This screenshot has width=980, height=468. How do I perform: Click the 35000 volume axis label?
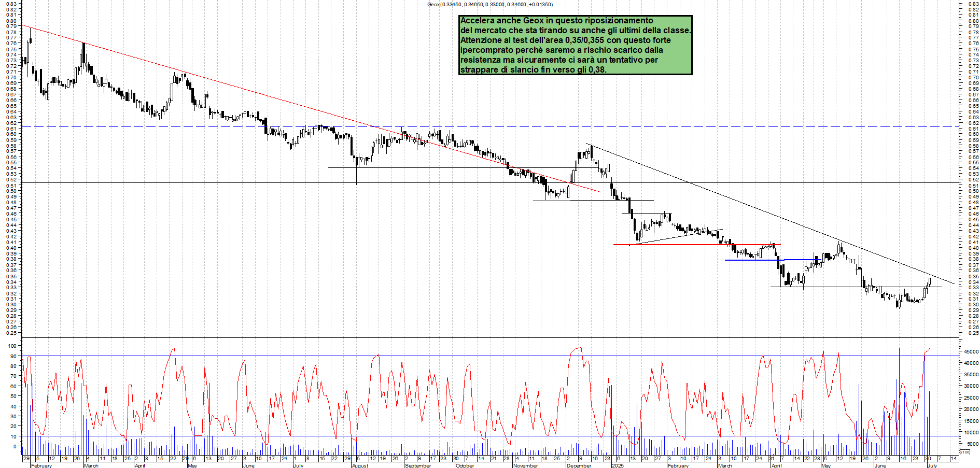point(971,375)
